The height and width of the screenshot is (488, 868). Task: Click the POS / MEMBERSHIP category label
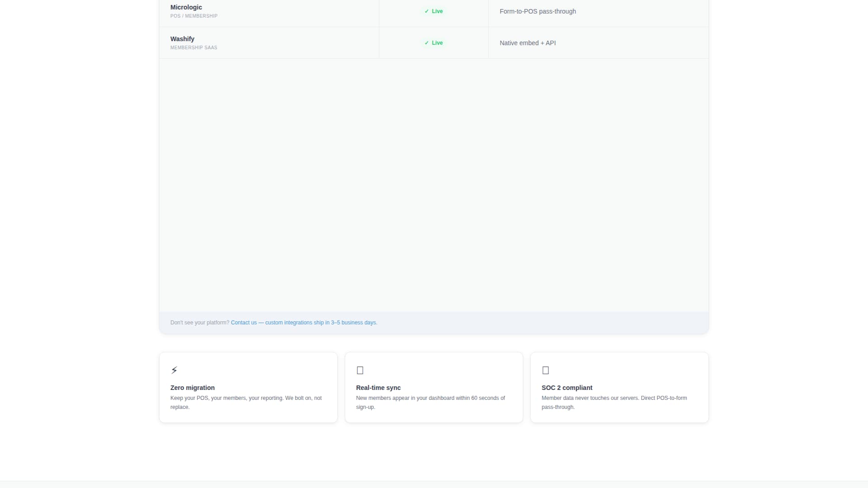(194, 16)
